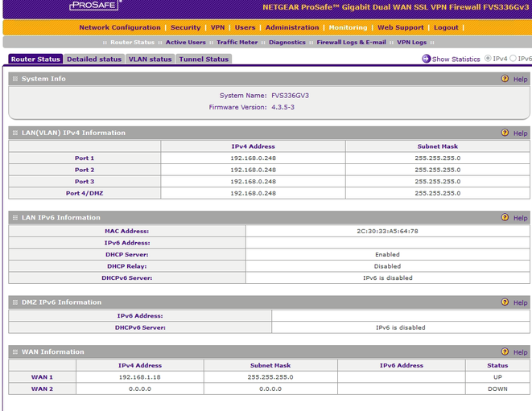Click Logout in the main menu

coord(446,27)
